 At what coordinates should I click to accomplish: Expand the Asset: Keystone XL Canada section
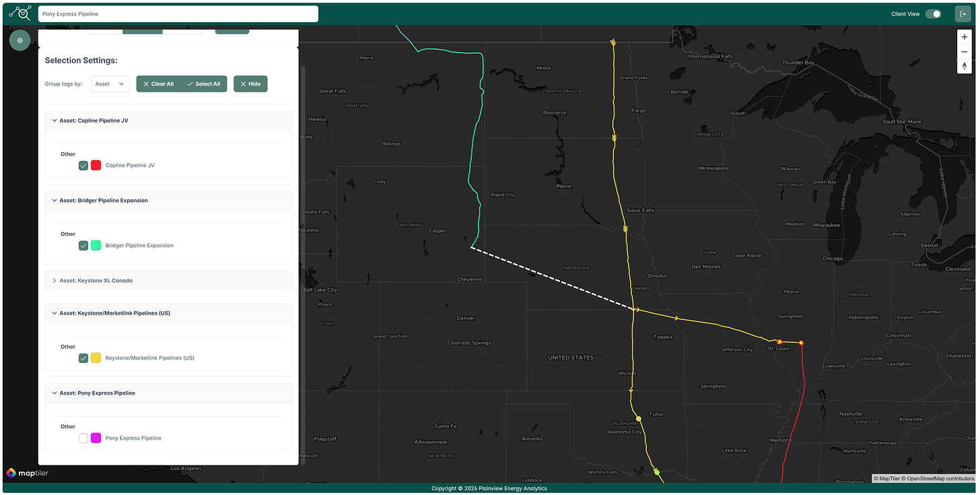click(168, 280)
